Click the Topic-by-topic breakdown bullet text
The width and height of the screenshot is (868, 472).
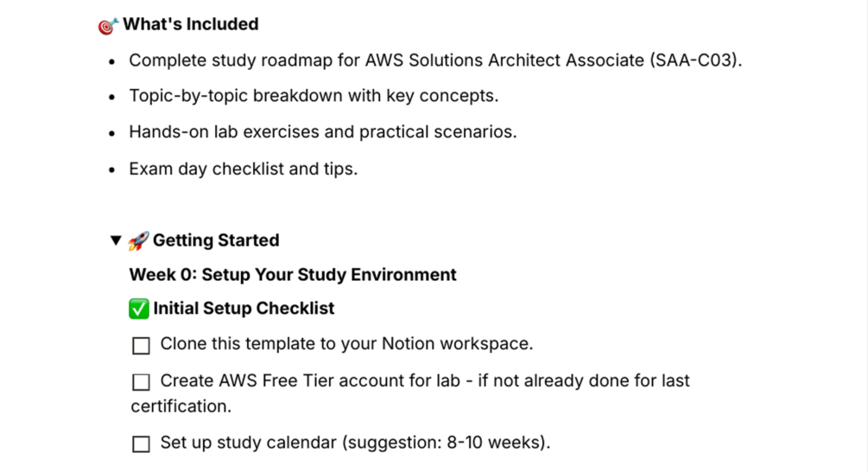point(314,96)
